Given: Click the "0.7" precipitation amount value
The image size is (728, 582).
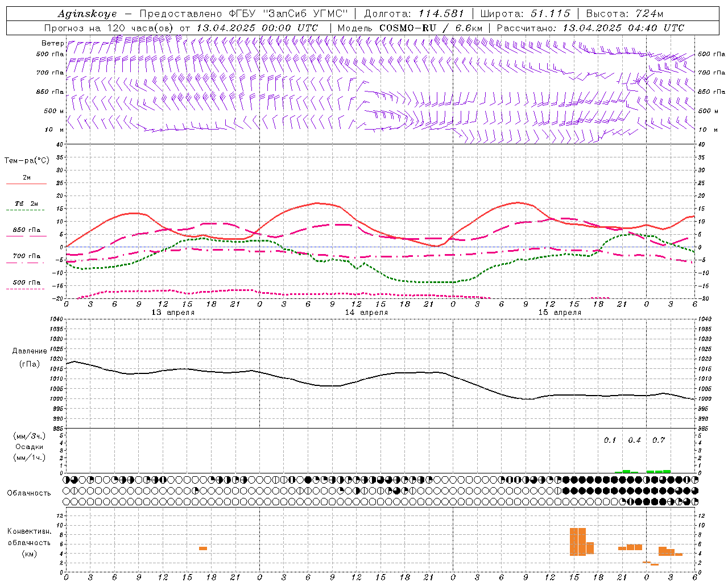Looking at the screenshot, I should tap(659, 440).
